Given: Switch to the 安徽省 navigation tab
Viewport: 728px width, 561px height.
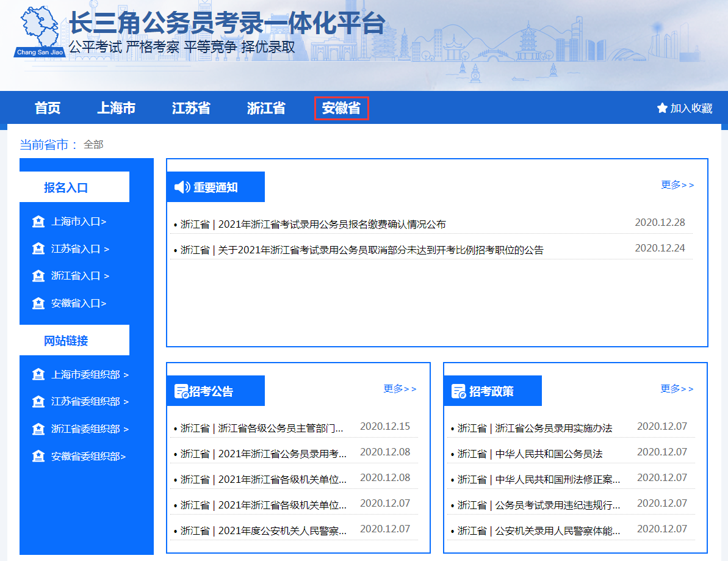Looking at the screenshot, I should (x=341, y=108).
